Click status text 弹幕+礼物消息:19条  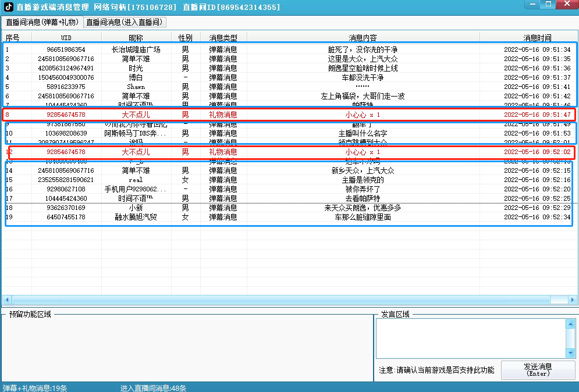[x=35, y=388]
